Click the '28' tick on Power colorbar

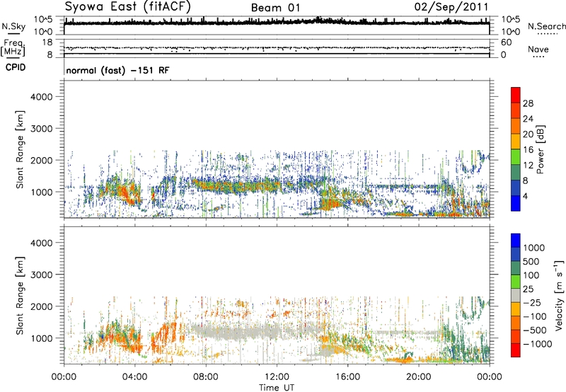pos(528,103)
